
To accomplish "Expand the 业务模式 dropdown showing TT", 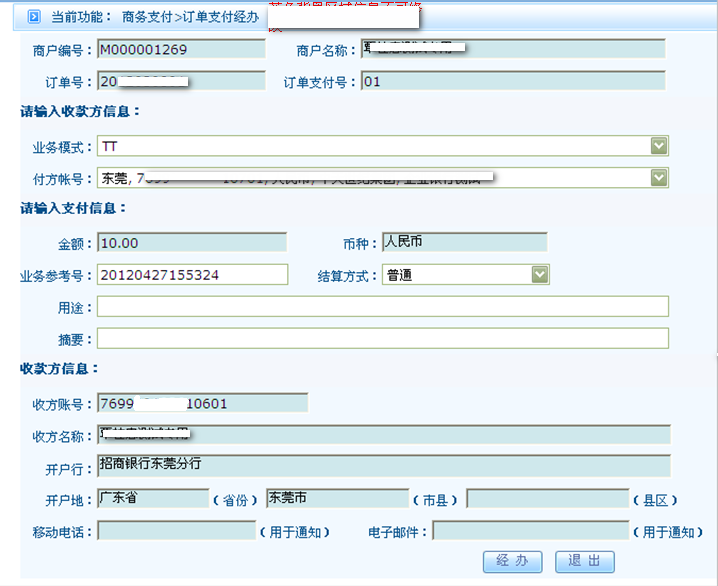I will point(658,147).
